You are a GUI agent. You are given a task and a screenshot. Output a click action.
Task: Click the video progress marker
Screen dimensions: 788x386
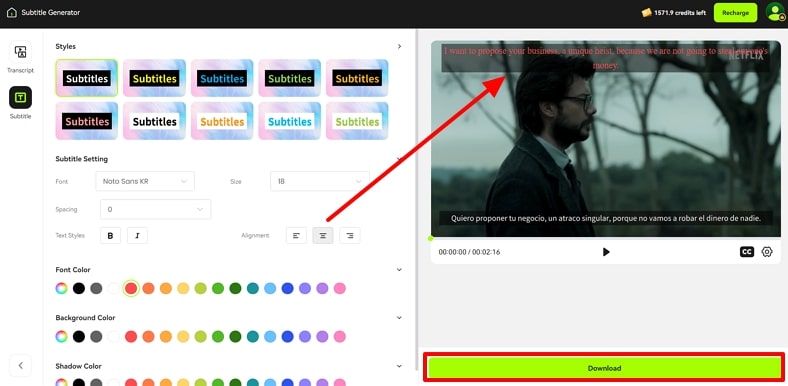point(431,238)
